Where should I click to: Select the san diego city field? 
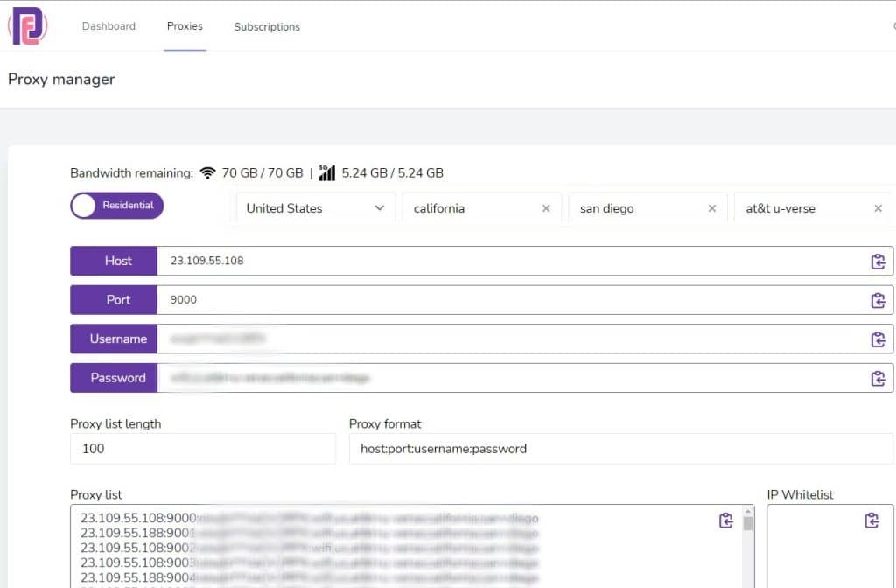[647, 208]
